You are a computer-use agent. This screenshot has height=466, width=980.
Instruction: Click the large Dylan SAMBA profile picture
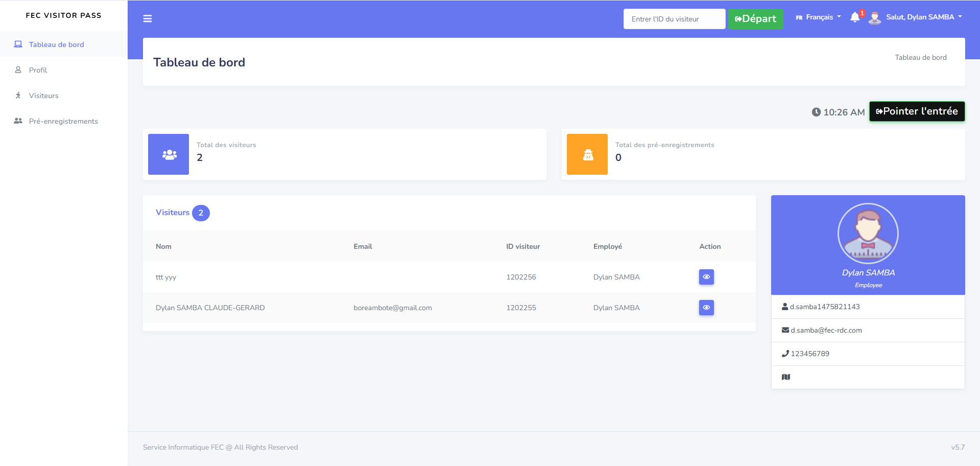[868, 234]
